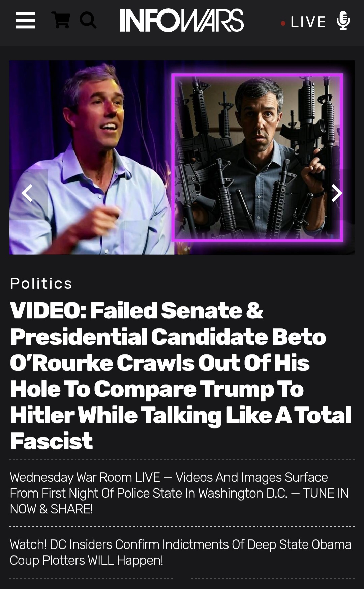This screenshot has width=364, height=589.
Task: Tap the photo of man in light blue shirt
Action: (x=91, y=158)
